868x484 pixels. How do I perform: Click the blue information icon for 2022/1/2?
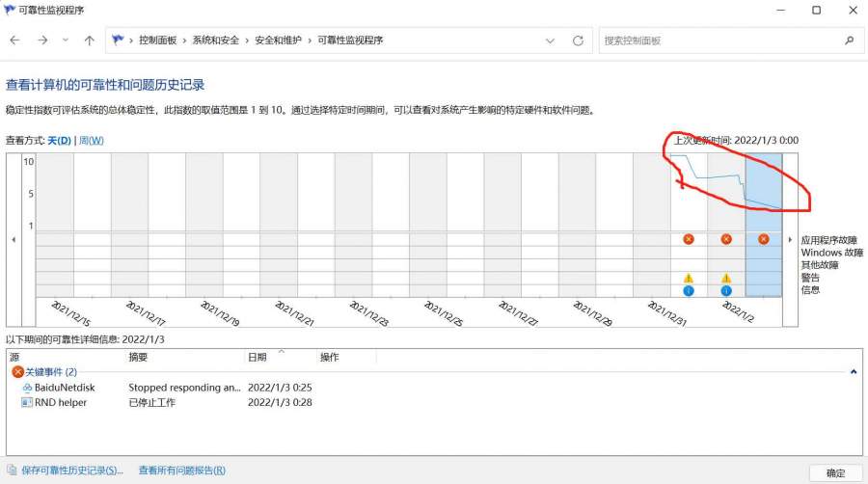click(726, 290)
